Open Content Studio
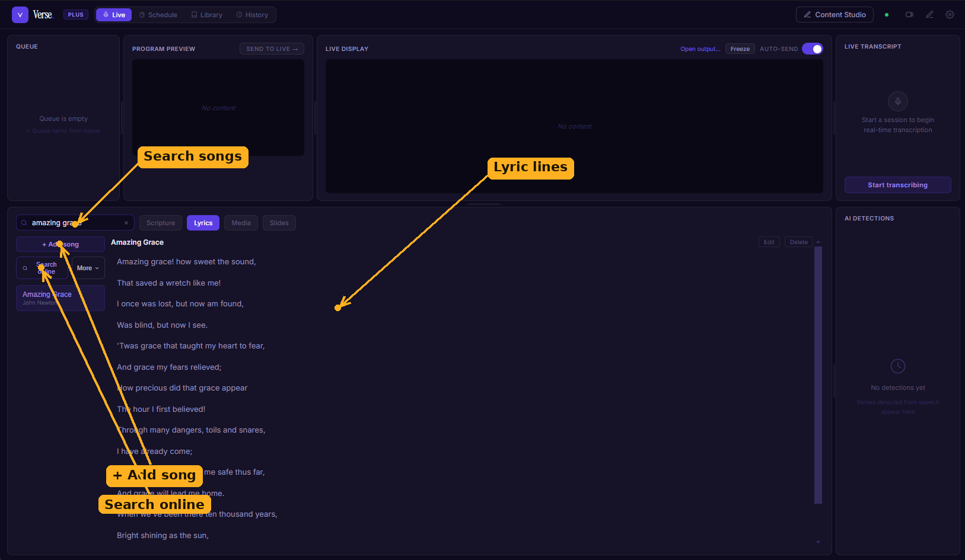The height and width of the screenshot is (560, 965). [835, 15]
